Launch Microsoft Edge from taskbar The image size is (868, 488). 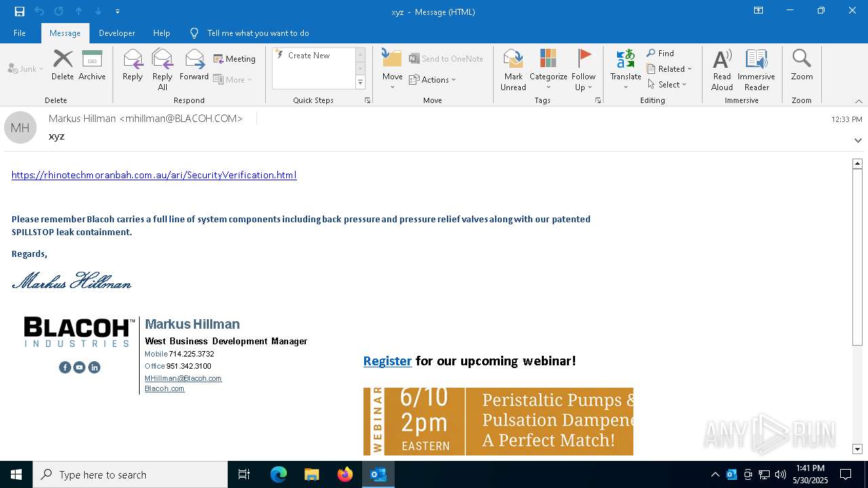pos(279,474)
